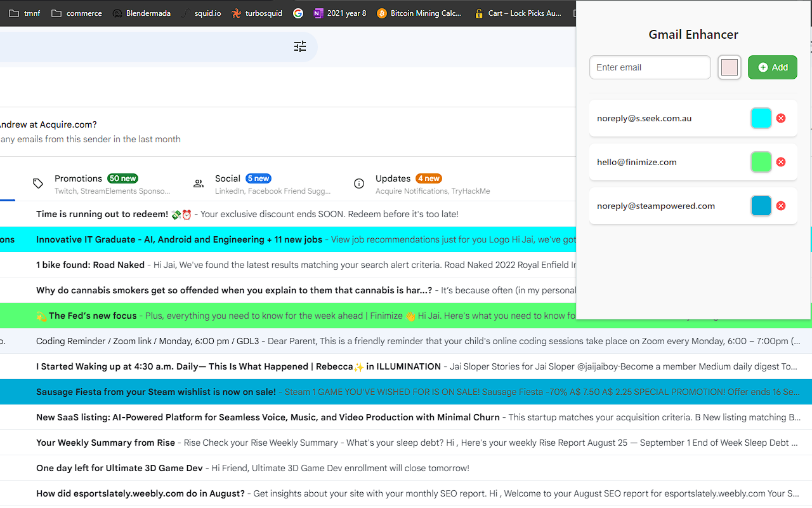The image size is (812, 508).
Task: Open the Sausage Fiesta Steam wishlist email
Action: 406,392
